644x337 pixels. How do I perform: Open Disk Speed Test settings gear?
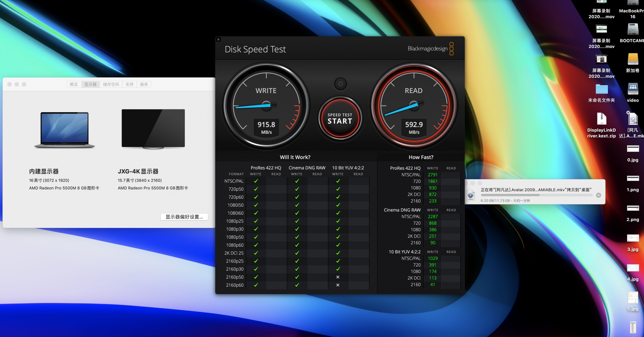point(340,84)
